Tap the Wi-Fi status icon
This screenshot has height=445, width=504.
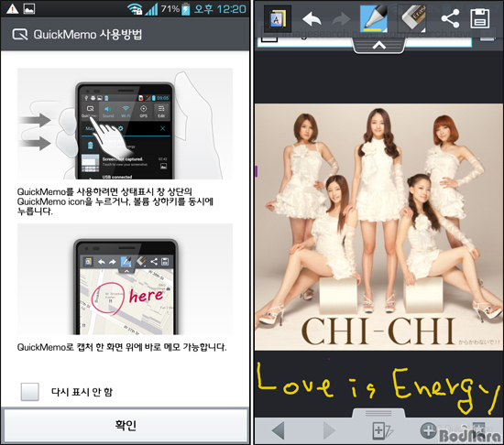pyautogui.click(x=135, y=9)
